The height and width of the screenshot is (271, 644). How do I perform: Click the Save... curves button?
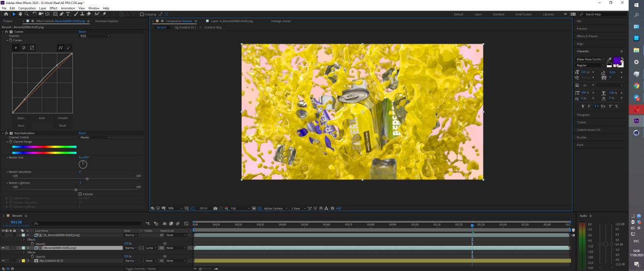21,126
